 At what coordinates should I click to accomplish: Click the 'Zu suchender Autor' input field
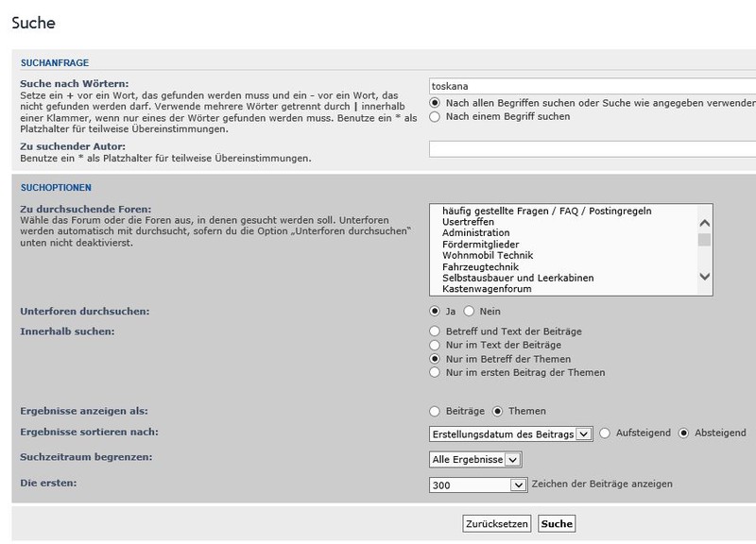click(591, 148)
